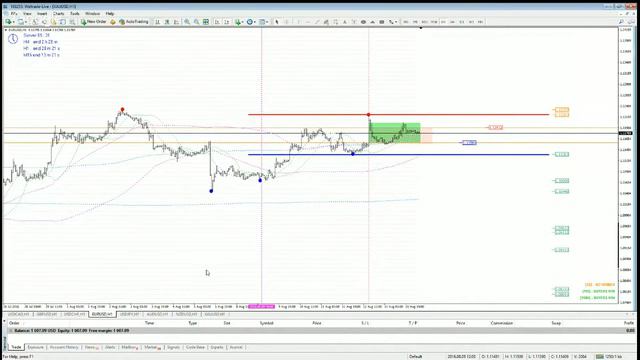Switch to candlestick chart display
The image size is (640, 360).
pos(167,22)
